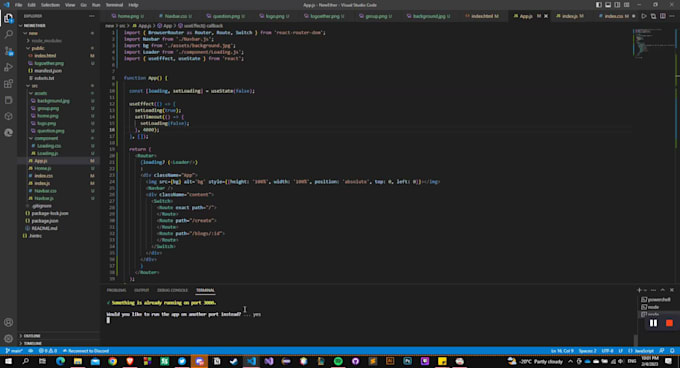This screenshot has height=368, width=680.
Task: Open the Notifications bell in the status bar
Action: point(672,351)
